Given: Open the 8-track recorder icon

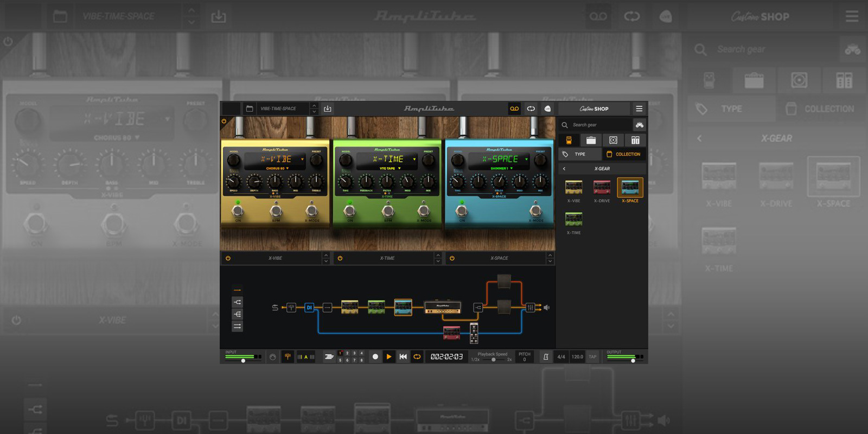Looking at the screenshot, I should click(329, 356).
